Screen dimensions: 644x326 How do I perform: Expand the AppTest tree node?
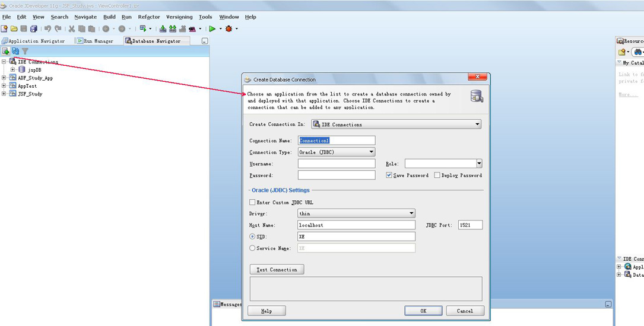[x=4, y=86]
